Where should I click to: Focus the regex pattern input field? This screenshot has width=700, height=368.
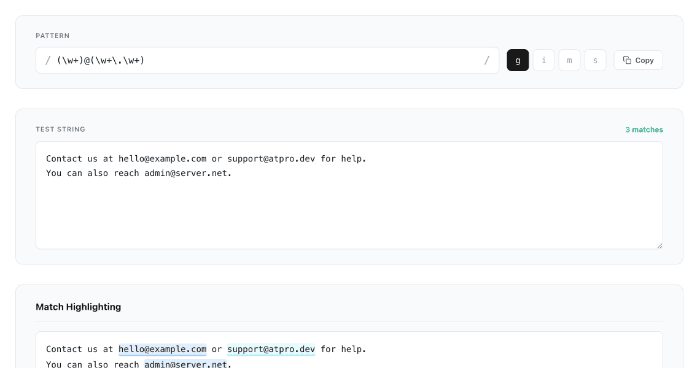click(x=267, y=60)
